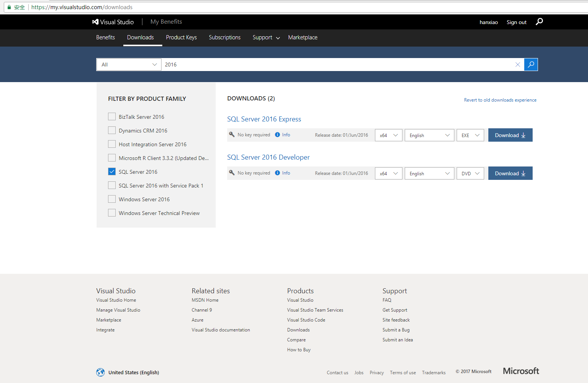This screenshot has height=383, width=588.
Task: Open the FAQ support link
Action: click(x=387, y=300)
